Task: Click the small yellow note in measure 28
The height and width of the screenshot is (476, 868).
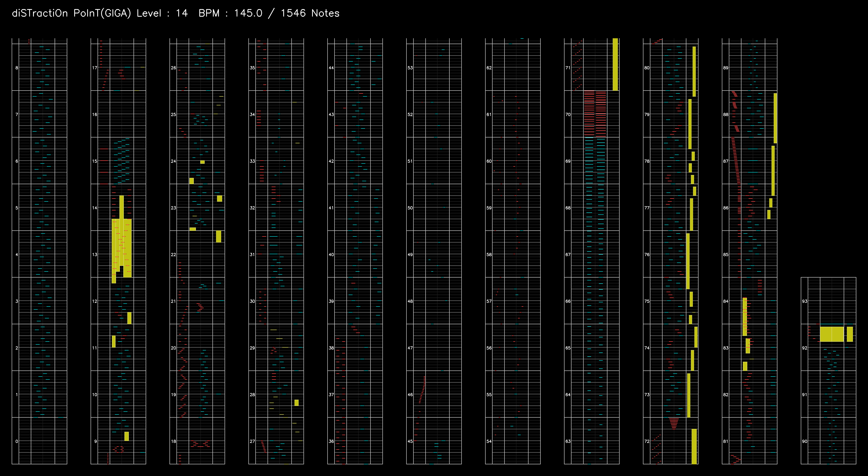Action: coord(297,403)
